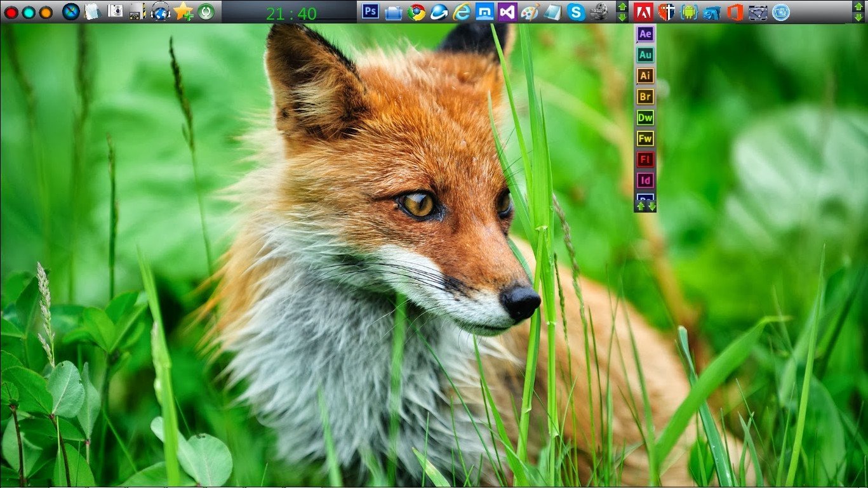This screenshot has width=868, height=488.
Task: Open Adobe Photoshop from the dock
Action: pyautogui.click(x=370, y=11)
